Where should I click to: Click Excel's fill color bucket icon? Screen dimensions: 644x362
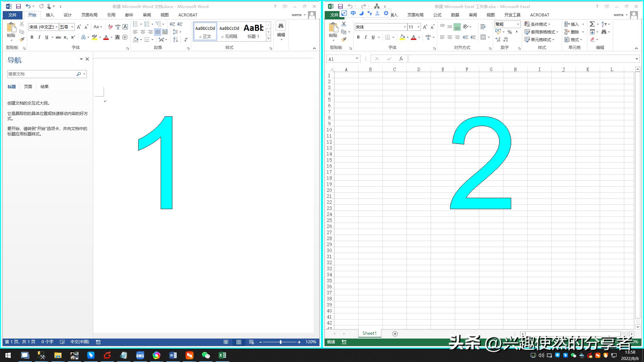(x=402, y=37)
